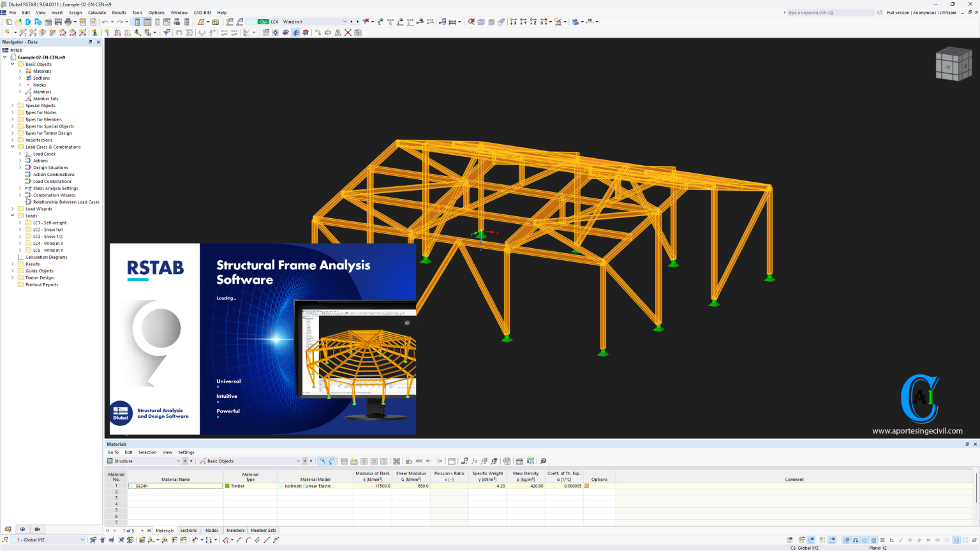This screenshot has height=551, width=980.
Task: Open the 'Basic Objects' dropdown in Materials panel
Action: coord(297,461)
